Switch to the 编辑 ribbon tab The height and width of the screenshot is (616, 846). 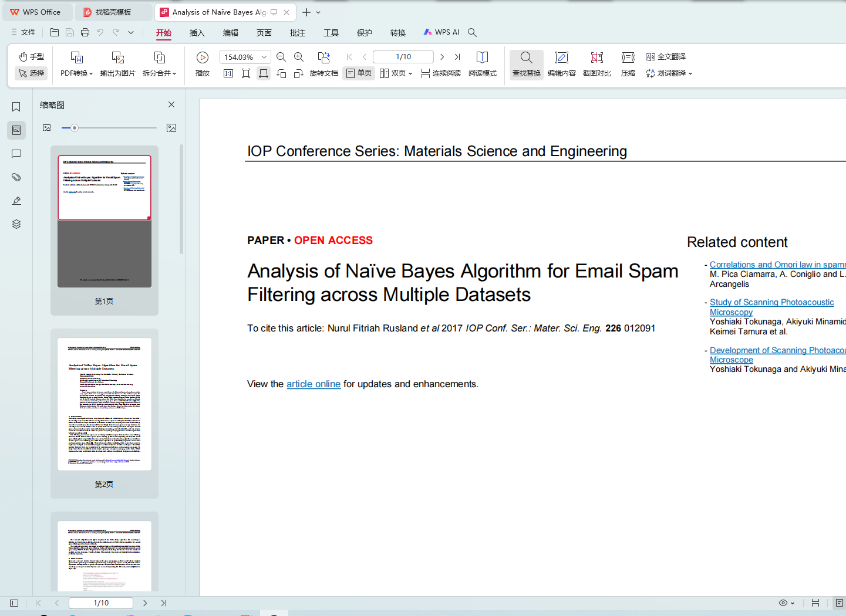click(x=231, y=33)
